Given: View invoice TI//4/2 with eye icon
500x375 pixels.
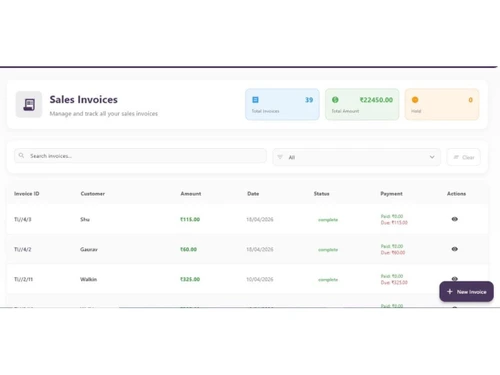Looking at the screenshot, I should point(454,249).
